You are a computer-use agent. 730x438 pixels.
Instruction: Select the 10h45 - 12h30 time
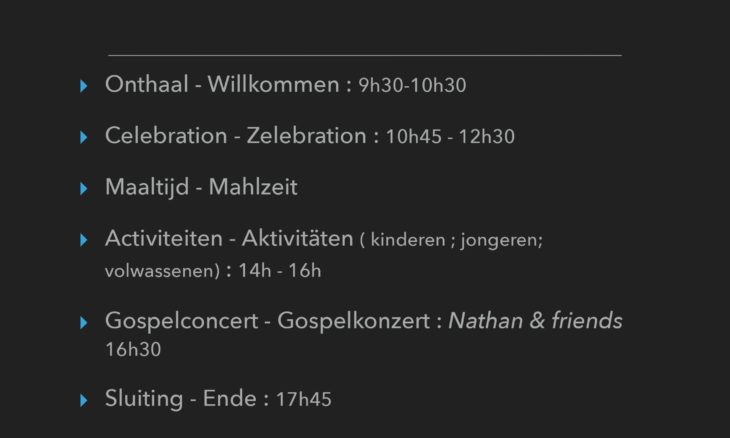[450, 137]
